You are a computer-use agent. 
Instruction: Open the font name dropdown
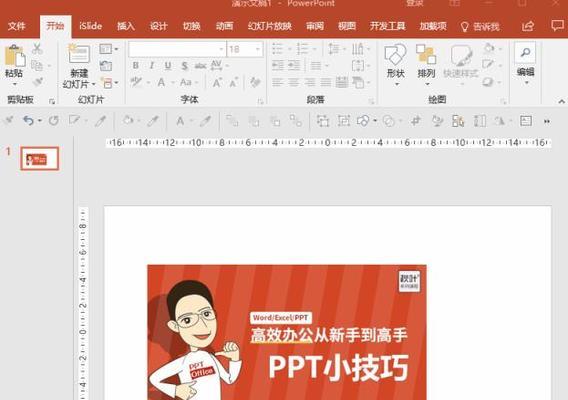[221, 49]
